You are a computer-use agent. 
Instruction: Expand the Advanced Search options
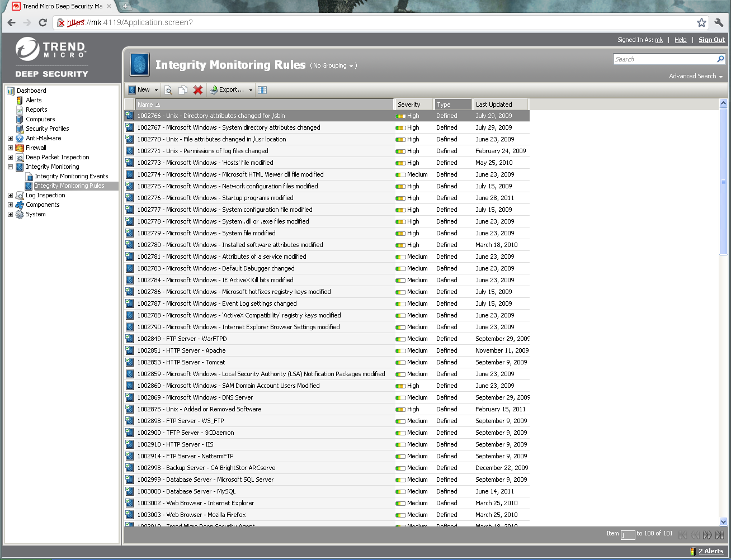[696, 76]
